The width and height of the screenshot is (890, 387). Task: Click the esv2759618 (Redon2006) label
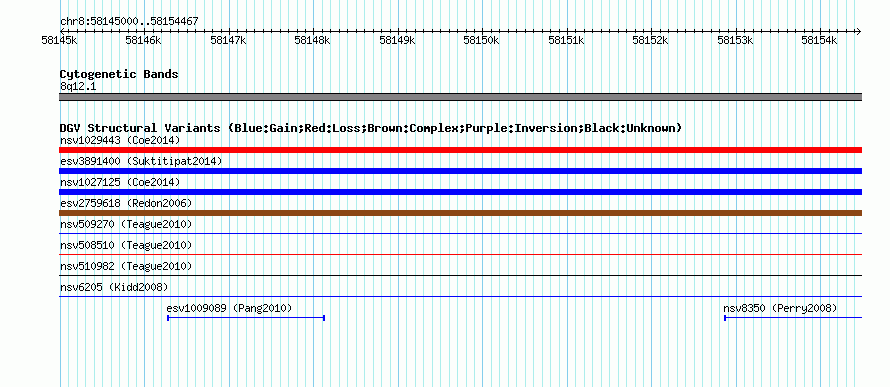click(126, 203)
